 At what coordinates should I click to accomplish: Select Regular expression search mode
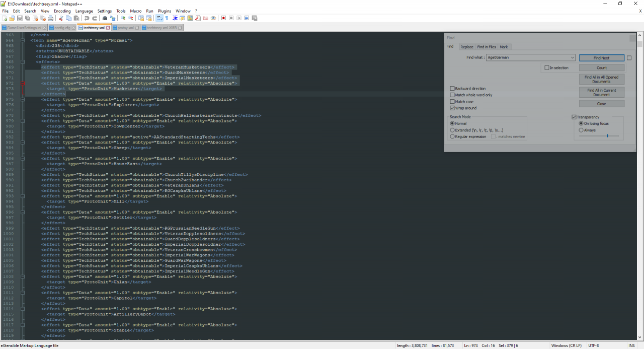[452, 136]
